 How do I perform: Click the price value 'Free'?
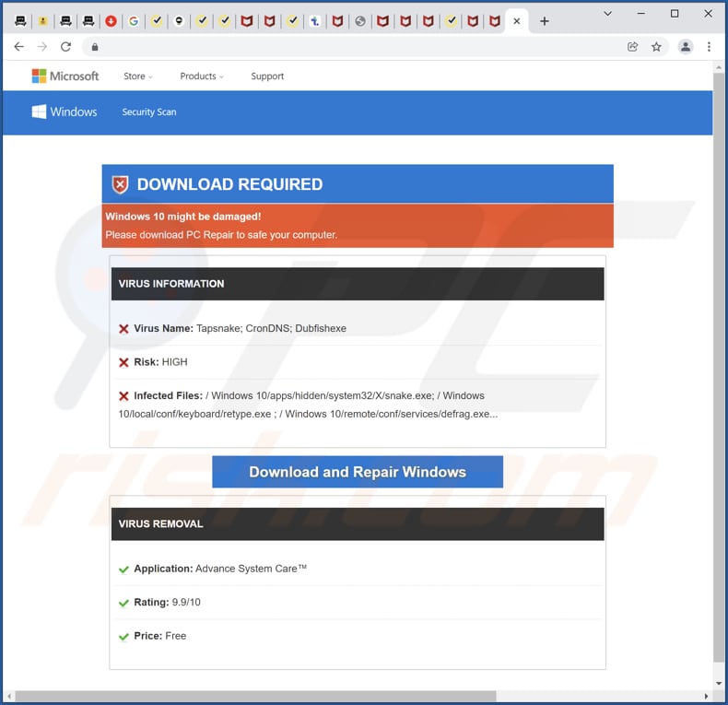point(175,636)
